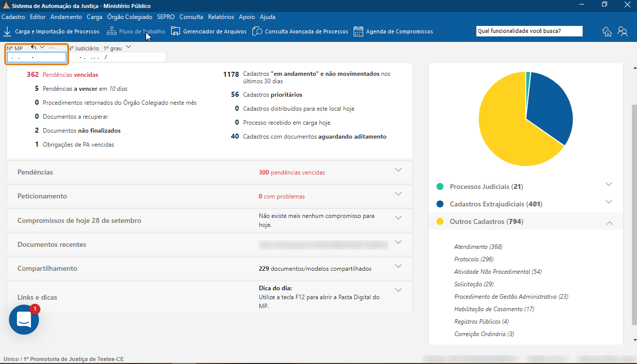This screenshot has height=364, width=637.
Task: Open Consulta Avançada de Processos
Action: [x=299, y=31]
